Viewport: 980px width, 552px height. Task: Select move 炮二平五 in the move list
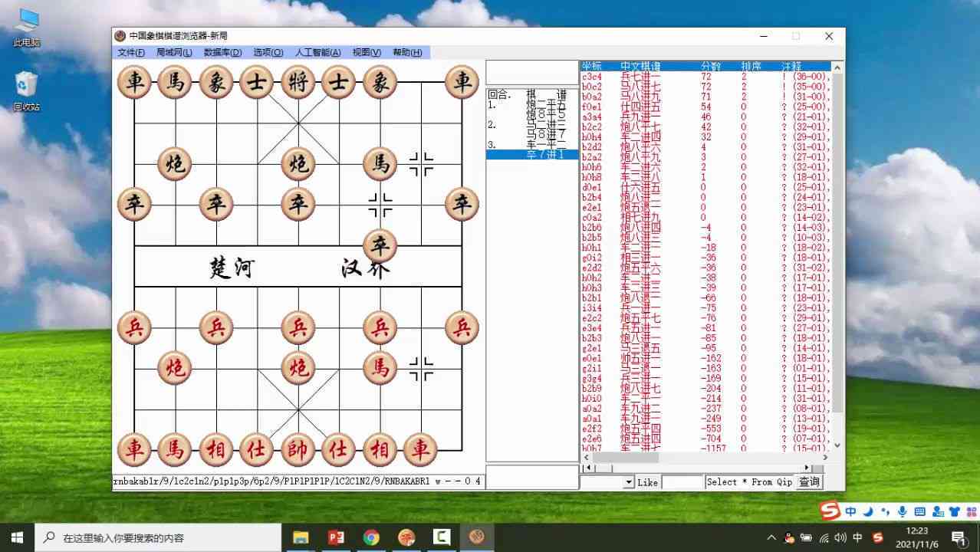[x=546, y=105]
